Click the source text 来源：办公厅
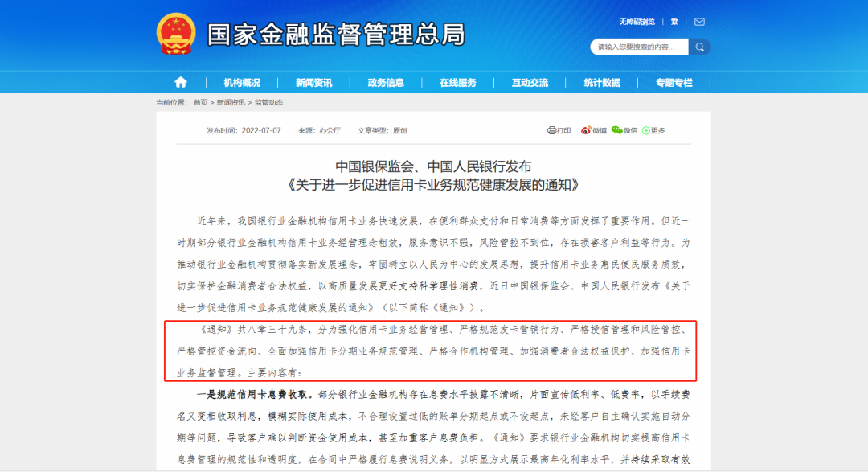 [319, 131]
